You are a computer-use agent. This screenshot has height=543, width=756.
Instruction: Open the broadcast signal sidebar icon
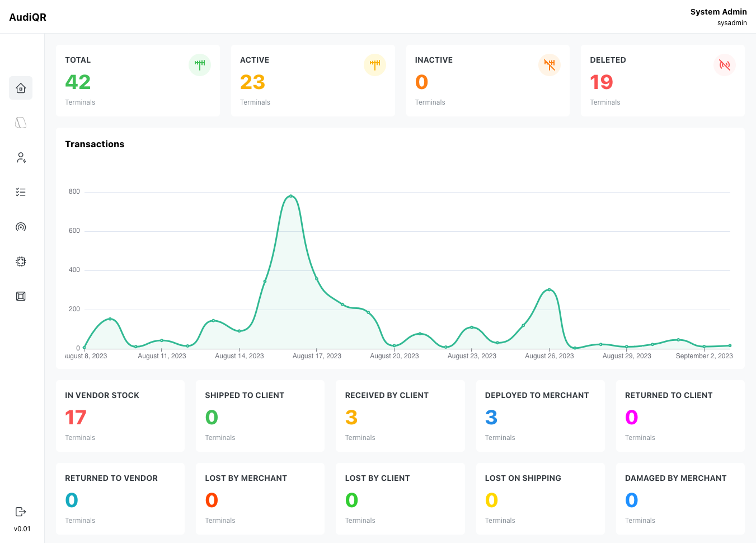pyautogui.click(x=21, y=227)
